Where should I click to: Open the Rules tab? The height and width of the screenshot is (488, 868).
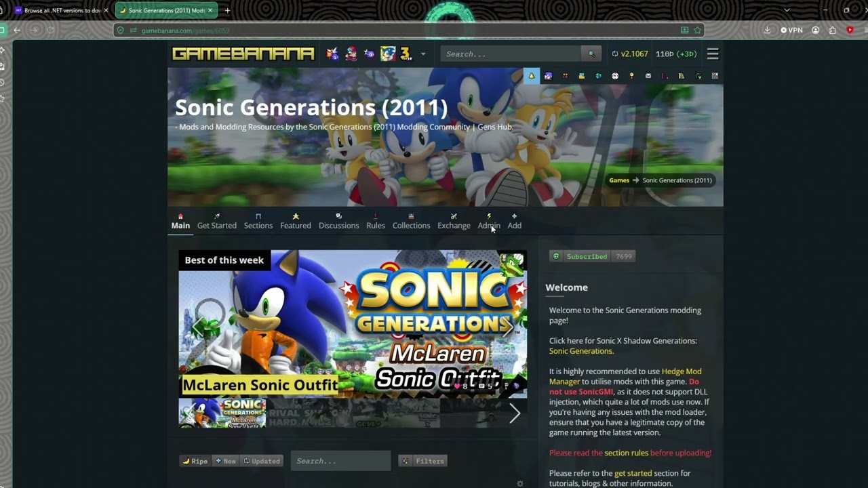[x=376, y=222]
